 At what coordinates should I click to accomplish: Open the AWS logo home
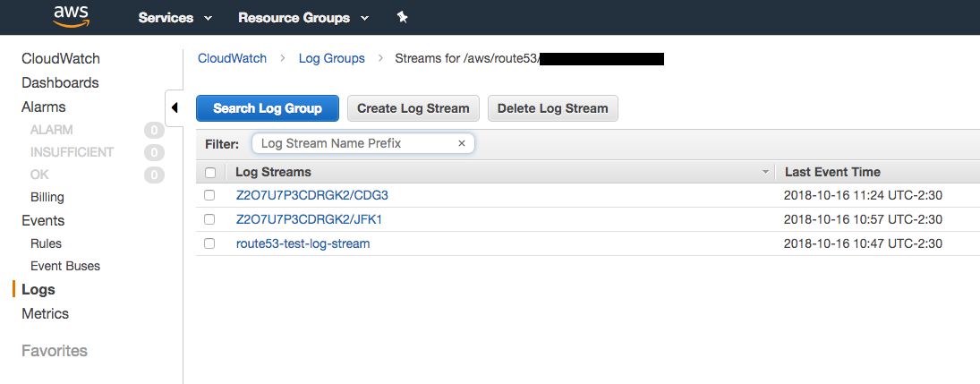tap(72, 17)
